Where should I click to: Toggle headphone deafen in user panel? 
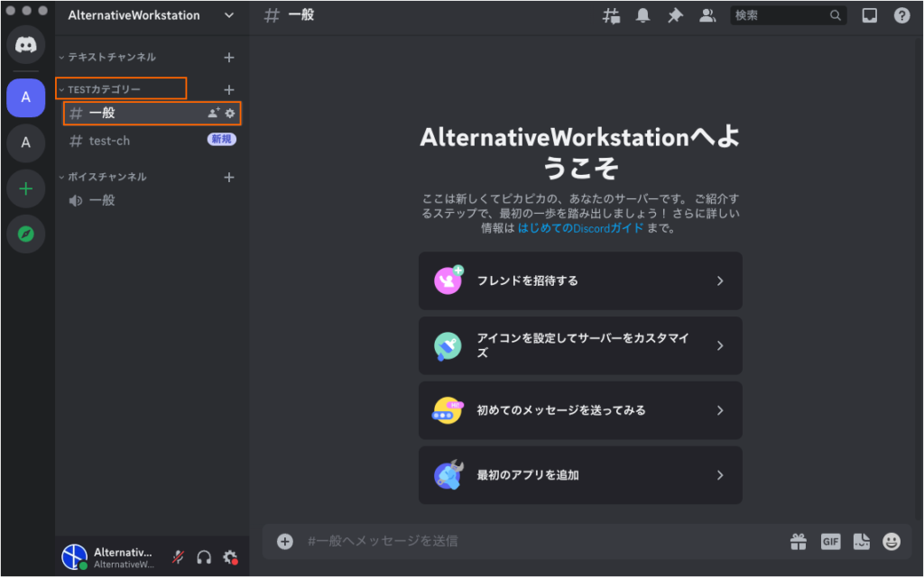204,557
